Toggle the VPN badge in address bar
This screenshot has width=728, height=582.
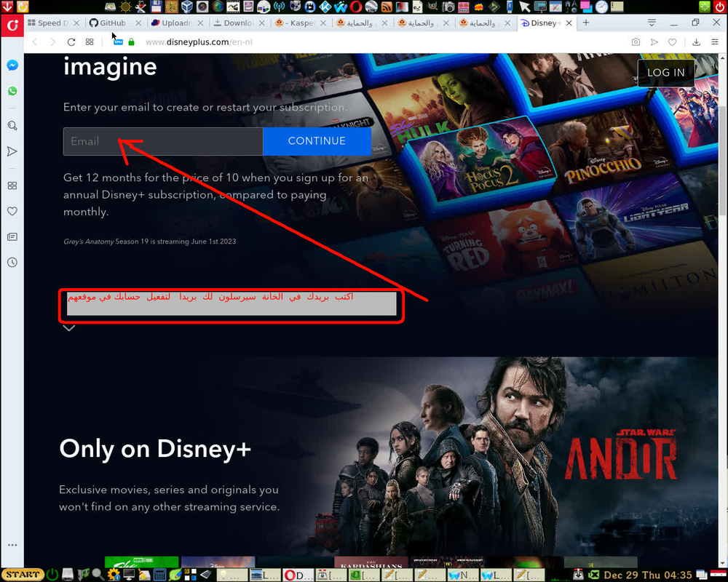(x=118, y=41)
